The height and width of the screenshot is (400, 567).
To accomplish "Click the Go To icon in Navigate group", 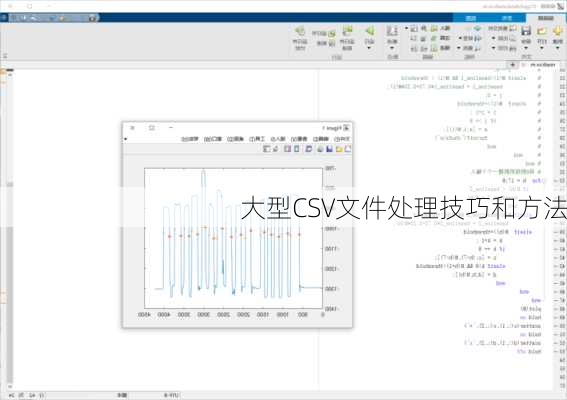I will (478, 38).
